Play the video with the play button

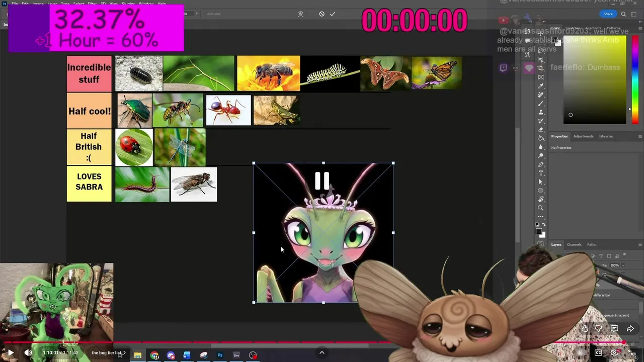(x=10, y=353)
